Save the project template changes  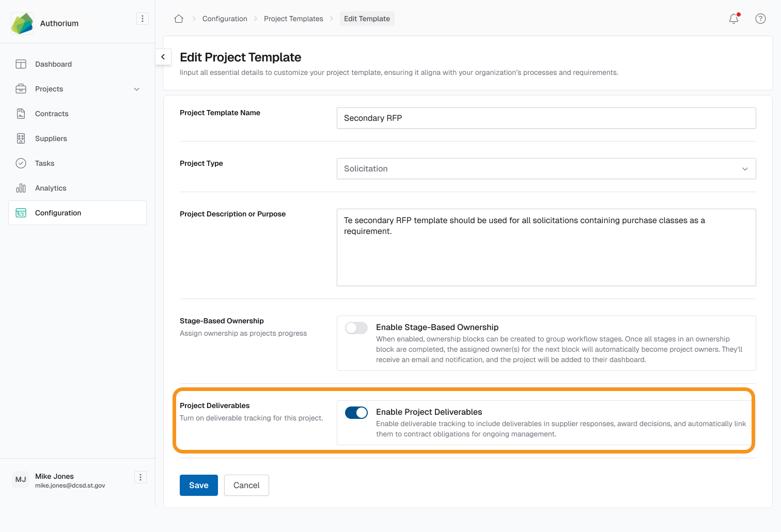click(x=198, y=485)
